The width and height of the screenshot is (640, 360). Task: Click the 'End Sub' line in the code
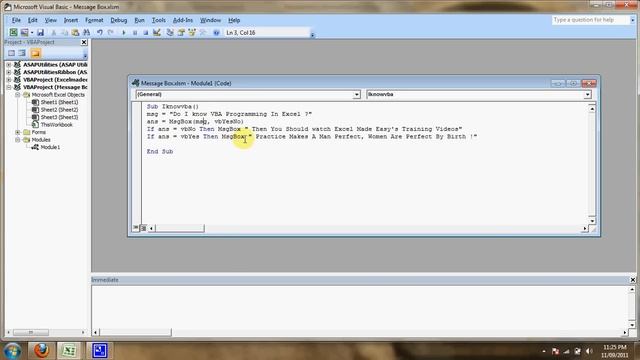(x=160, y=151)
